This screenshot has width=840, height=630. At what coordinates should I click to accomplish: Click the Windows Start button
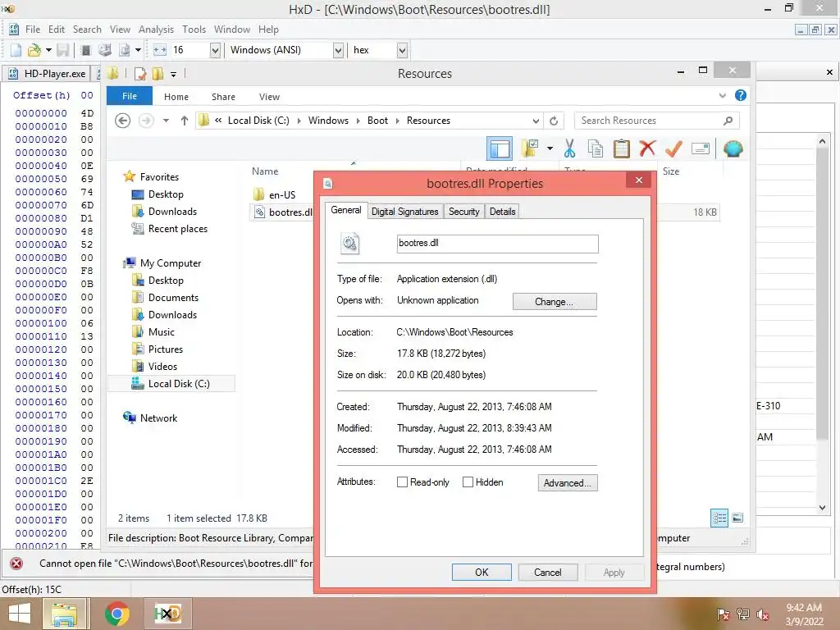coord(20,614)
